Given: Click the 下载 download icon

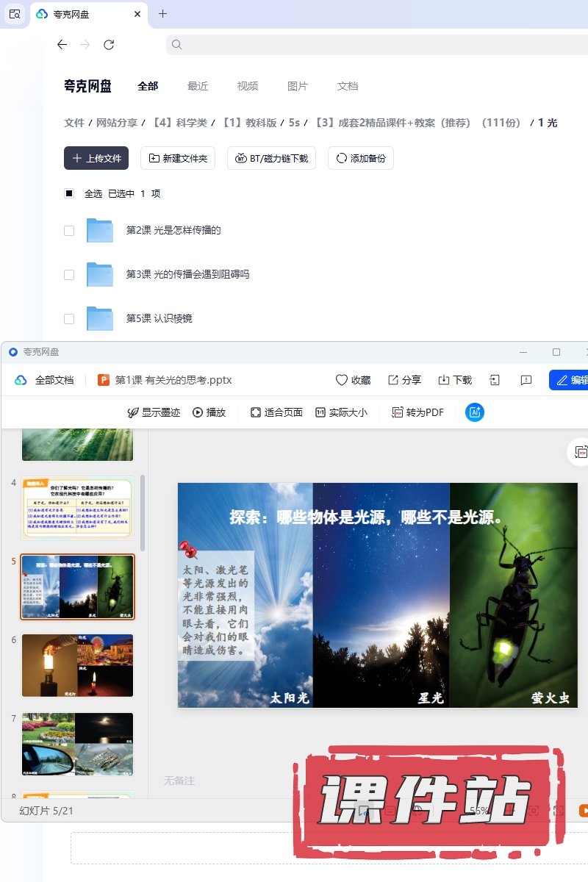Looking at the screenshot, I should (444, 380).
